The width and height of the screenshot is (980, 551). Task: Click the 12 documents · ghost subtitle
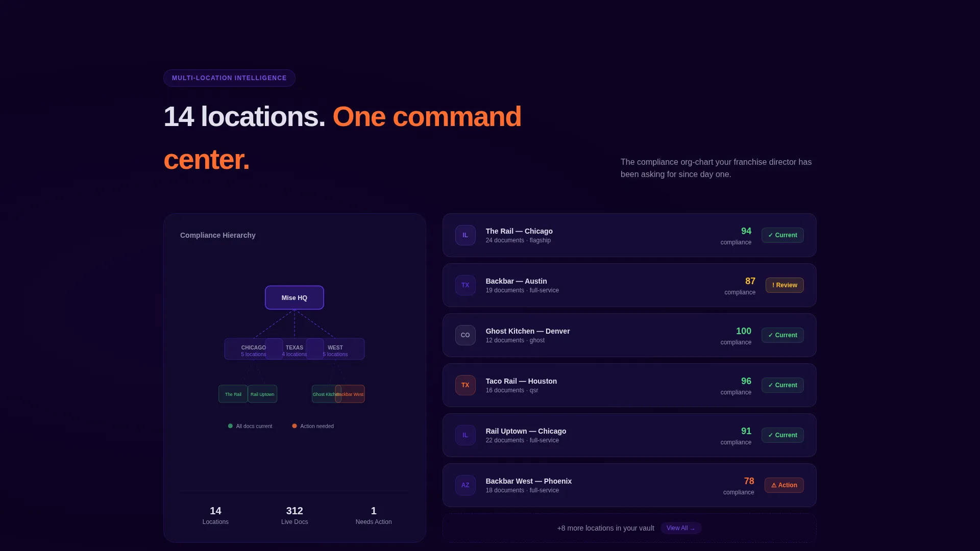[515, 340]
